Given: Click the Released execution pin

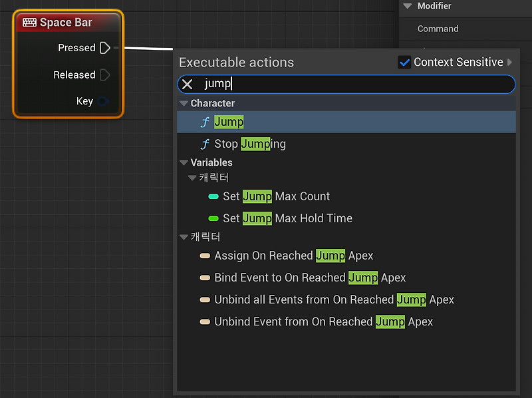Looking at the screenshot, I should 103,75.
